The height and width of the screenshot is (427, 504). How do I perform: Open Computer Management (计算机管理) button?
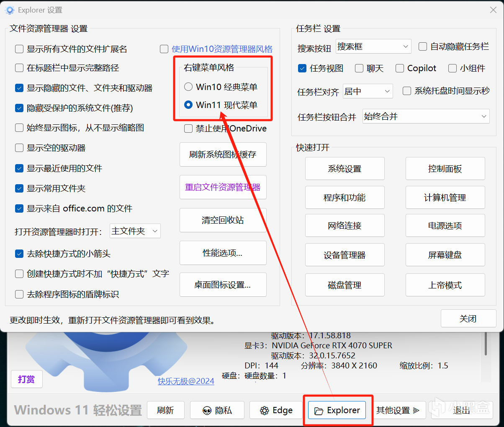pos(445,198)
